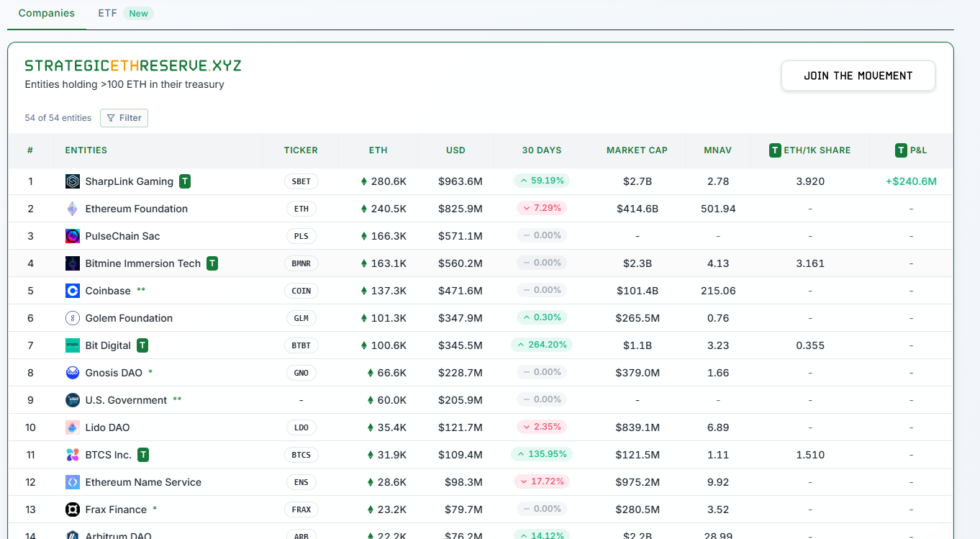
Task: Open the SharpLink Gaming entity name
Action: pos(130,181)
